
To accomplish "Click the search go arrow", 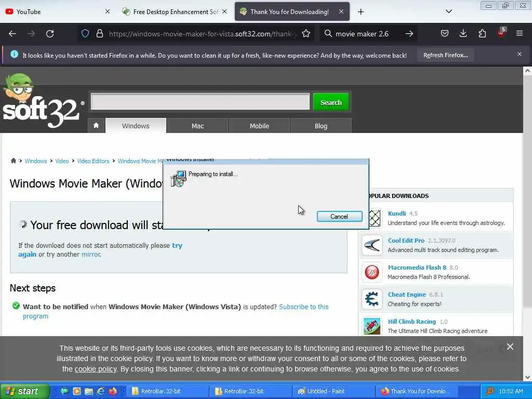I will (409, 34).
